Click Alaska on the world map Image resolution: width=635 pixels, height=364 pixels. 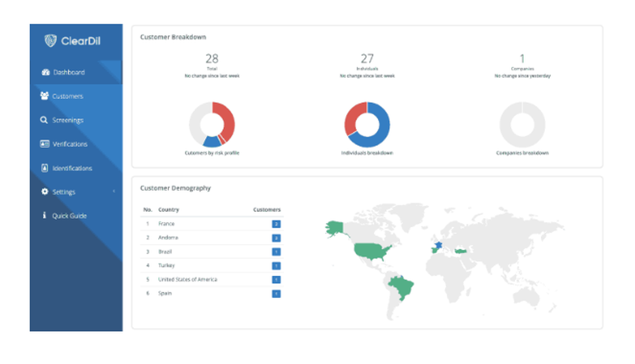(x=335, y=228)
